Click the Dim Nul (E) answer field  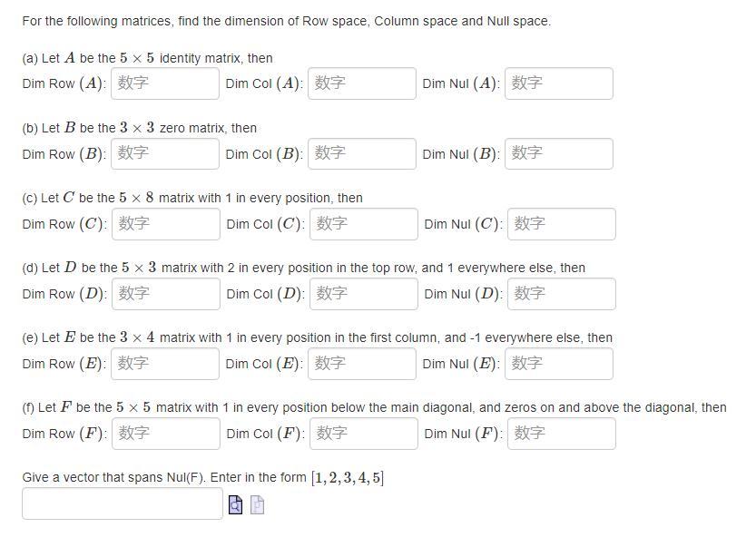(559, 363)
